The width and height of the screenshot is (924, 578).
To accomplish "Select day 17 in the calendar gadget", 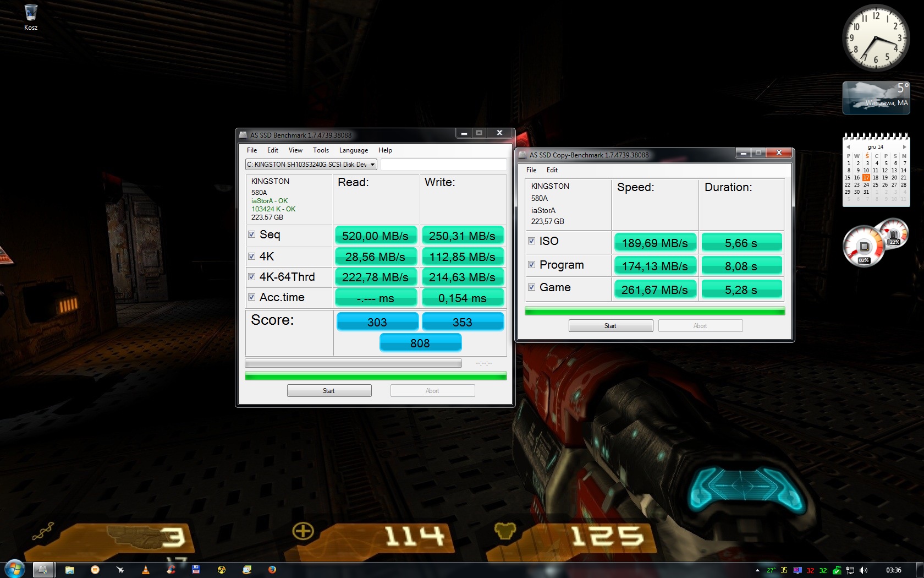I will point(866,178).
